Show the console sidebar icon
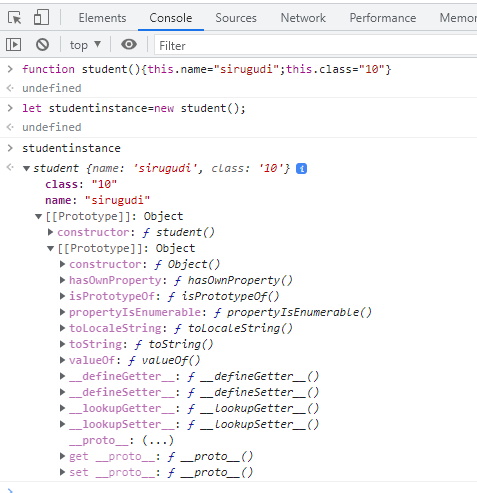 (x=13, y=44)
